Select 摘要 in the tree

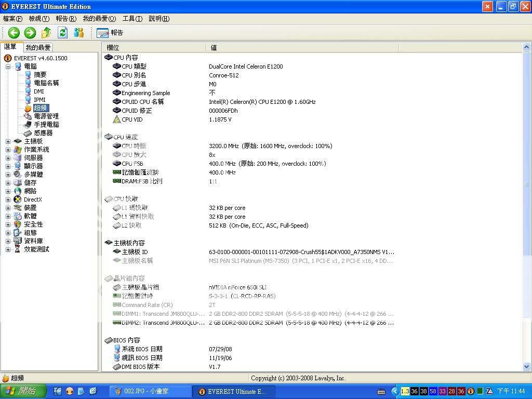(40, 75)
